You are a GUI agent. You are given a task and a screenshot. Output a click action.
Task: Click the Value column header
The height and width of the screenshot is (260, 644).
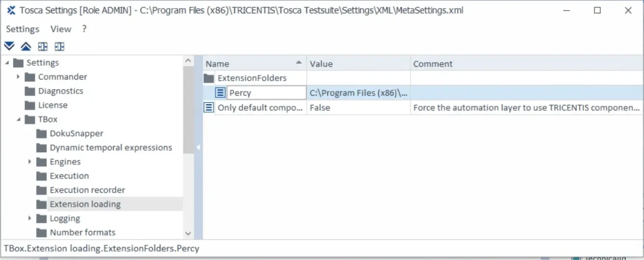tap(359, 64)
